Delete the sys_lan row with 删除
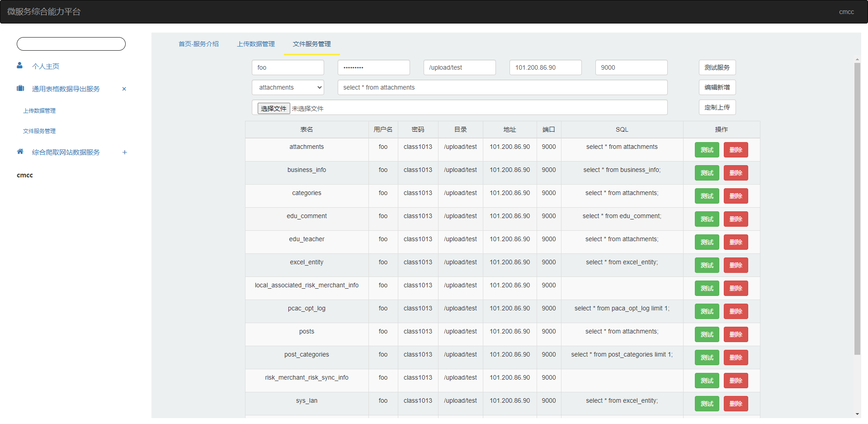The height and width of the screenshot is (424, 868). (736, 404)
